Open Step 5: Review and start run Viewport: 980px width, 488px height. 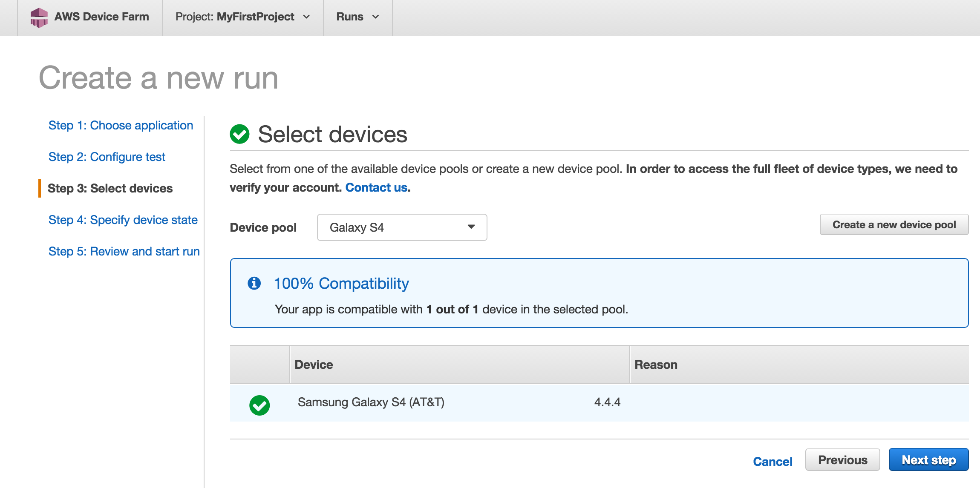point(124,252)
